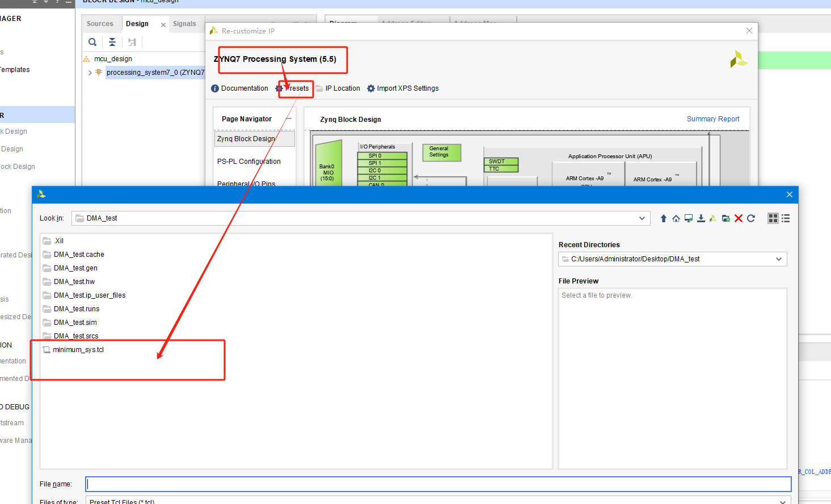Click the TTC block in diagram
The width and height of the screenshot is (831, 504).
click(x=501, y=168)
